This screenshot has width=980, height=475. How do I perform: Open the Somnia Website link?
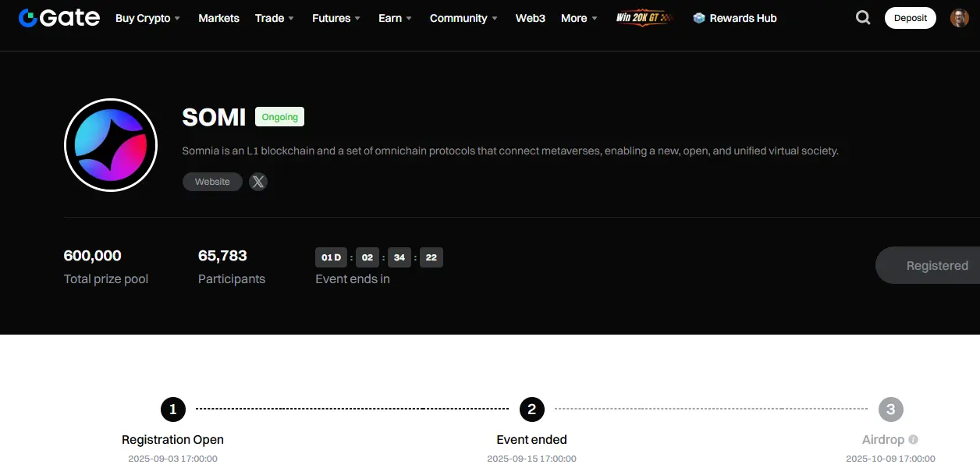pyautogui.click(x=212, y=182)
